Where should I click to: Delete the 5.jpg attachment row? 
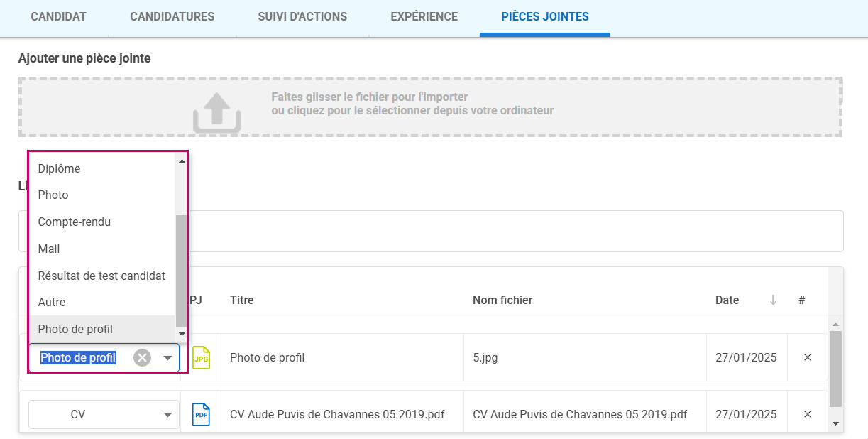[x=807, y=357]
